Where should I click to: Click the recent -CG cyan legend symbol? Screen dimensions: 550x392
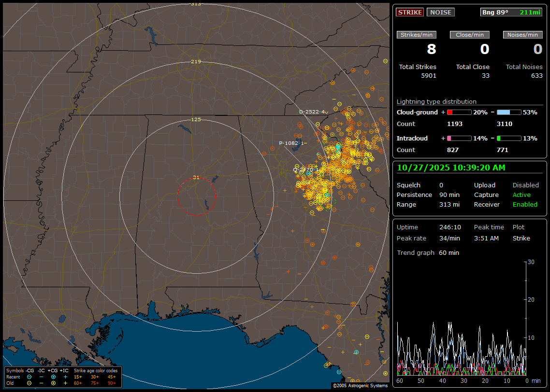pyautogui.click(x=29, y=377)
